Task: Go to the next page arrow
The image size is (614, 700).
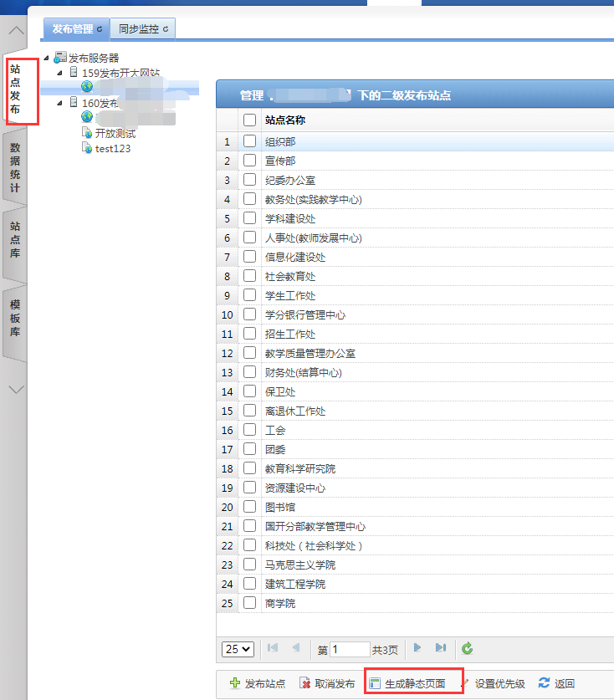Action: tap(417, 648)
